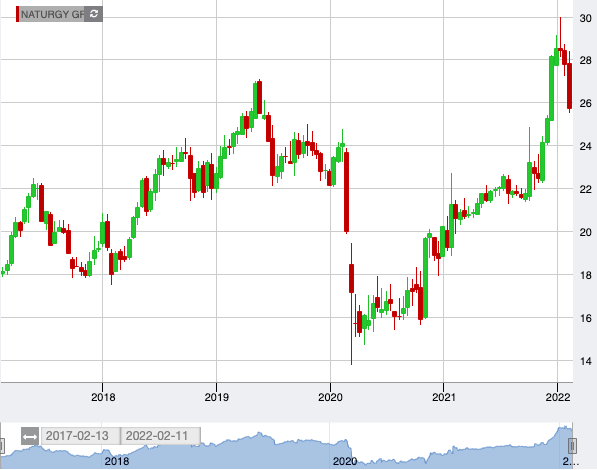Click the 2018 label in navigator
597x470 pixels.
click(x=117, y=461)
